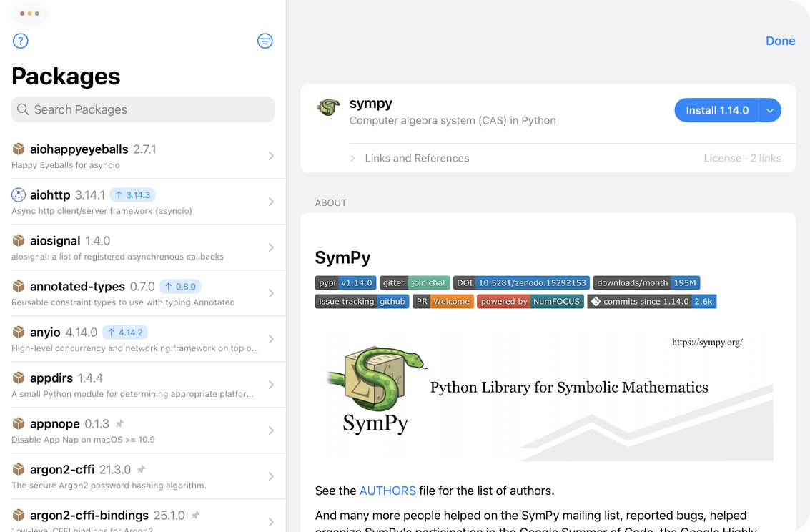
Task: Open the help question mark icon
Action: (20, 41)
